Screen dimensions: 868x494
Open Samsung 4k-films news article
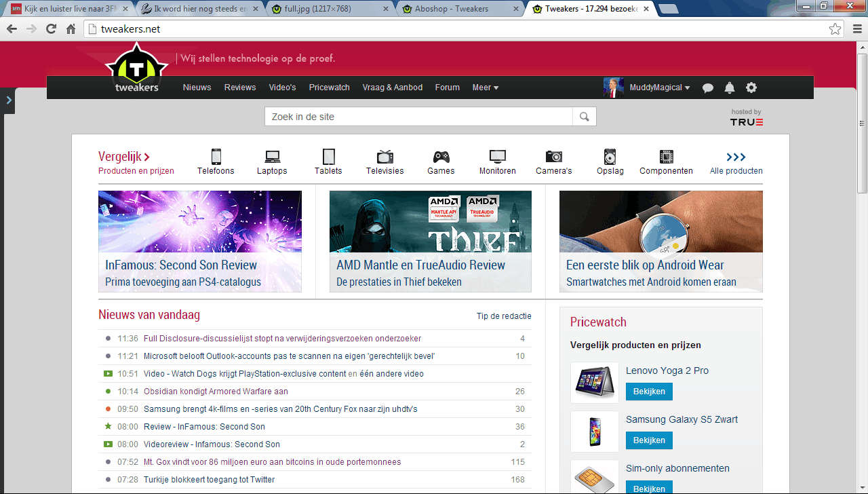[x=280, y=409]
